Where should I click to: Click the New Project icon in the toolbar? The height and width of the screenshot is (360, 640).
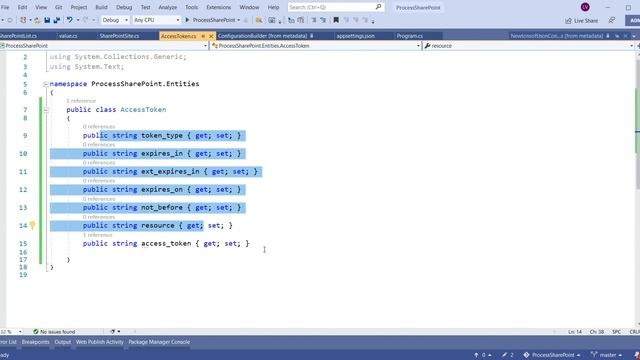point(23,20)
